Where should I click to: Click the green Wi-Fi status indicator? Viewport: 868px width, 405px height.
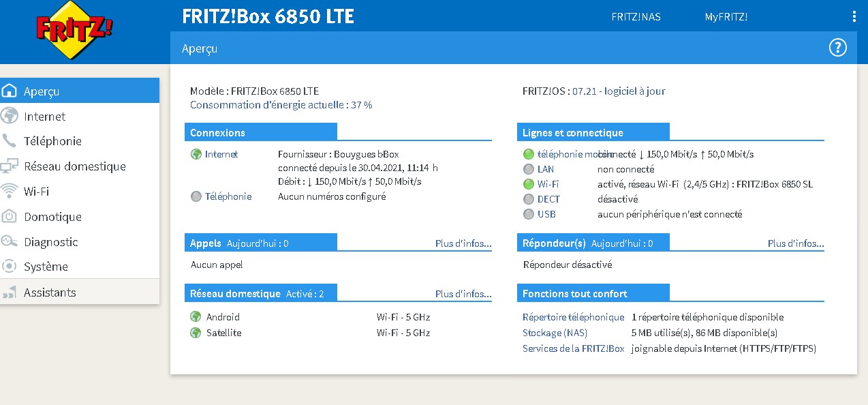[529, 184]
